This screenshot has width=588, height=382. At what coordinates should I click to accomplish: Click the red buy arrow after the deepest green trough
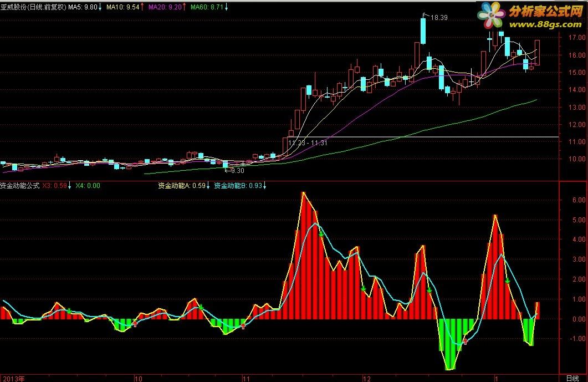coord(466,341)
